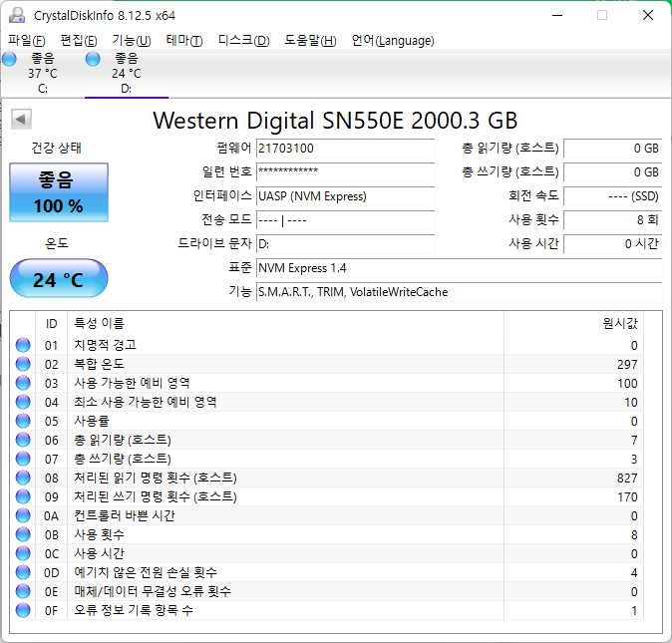The width and height of the screenshot is (672, 643).
Task: Click the raw value 10 in row 04
Action: [x=631, y=403]
